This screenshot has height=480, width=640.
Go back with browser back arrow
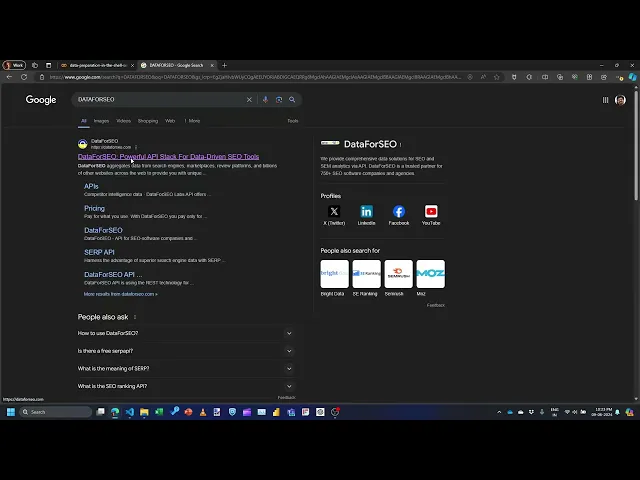(x=9, y=77)
